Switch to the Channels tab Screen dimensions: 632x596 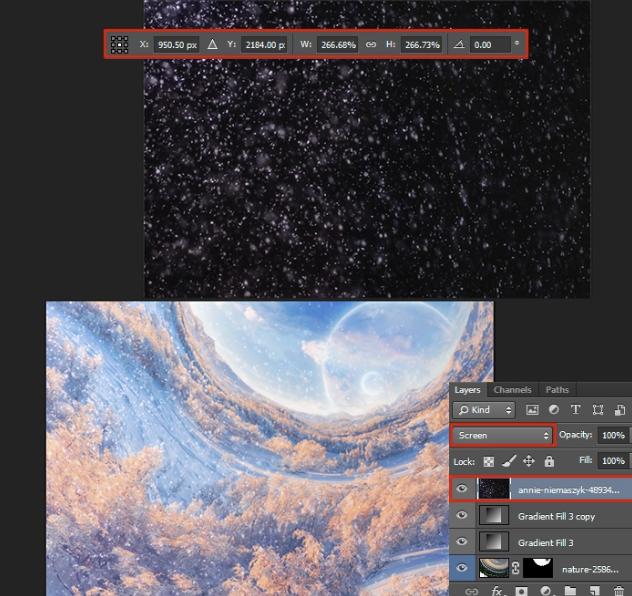[x=512, y=390]
